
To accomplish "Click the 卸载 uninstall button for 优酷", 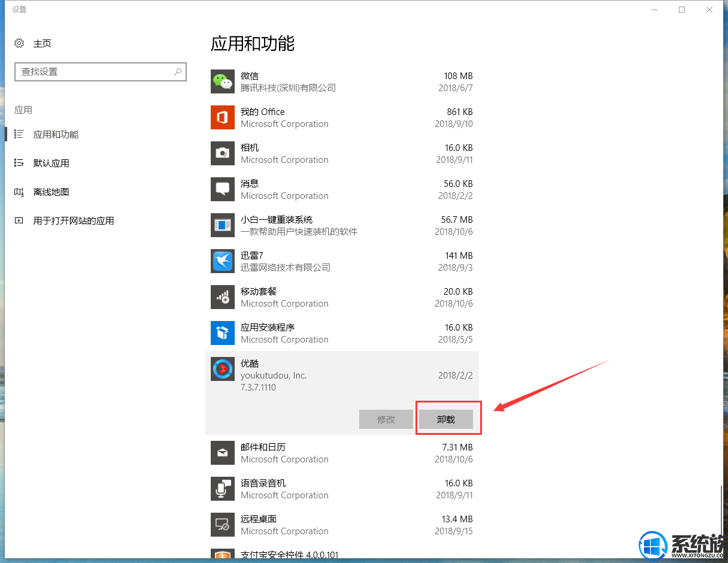I will coord(446,419).
